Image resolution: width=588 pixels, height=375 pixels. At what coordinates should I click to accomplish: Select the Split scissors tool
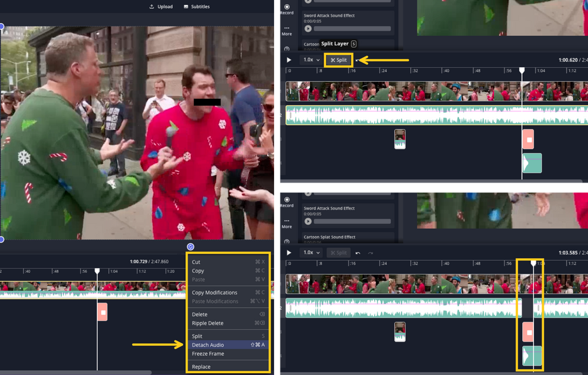pos(338,59)
